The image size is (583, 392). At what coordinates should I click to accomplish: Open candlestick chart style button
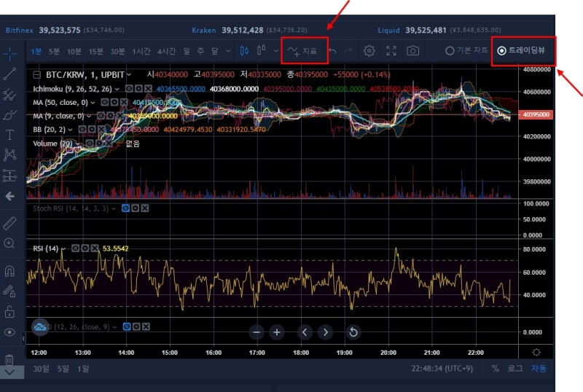pyautogui.click(x=244, y=51)
